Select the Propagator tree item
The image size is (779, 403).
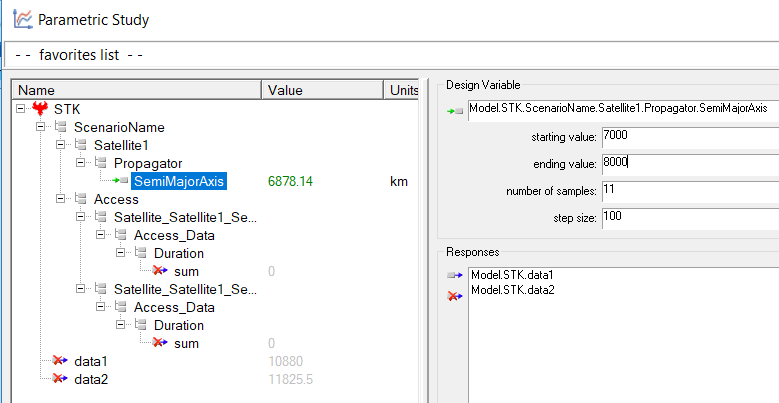click(148, 163)
